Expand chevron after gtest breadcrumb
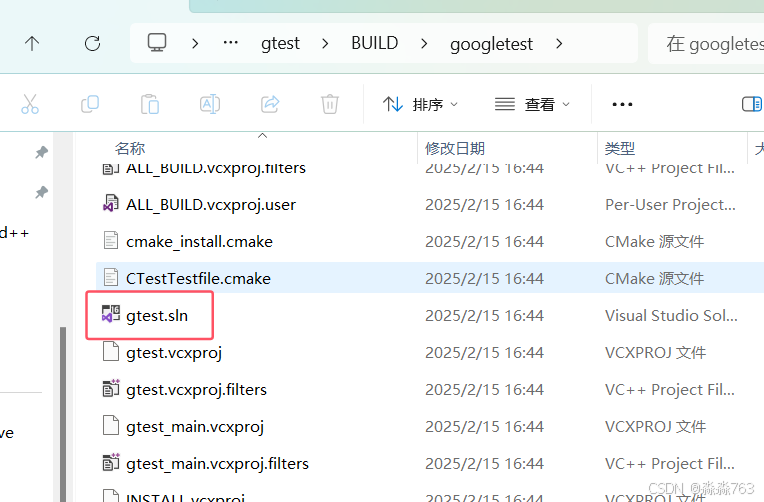The image size is (764, 502). 325,44
